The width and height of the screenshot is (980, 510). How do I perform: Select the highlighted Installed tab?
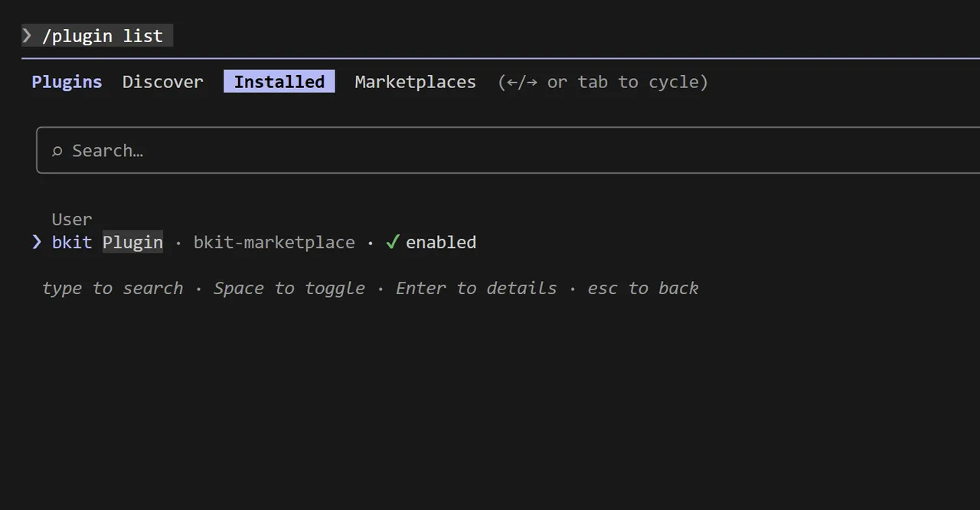click(x=279, y=82)
